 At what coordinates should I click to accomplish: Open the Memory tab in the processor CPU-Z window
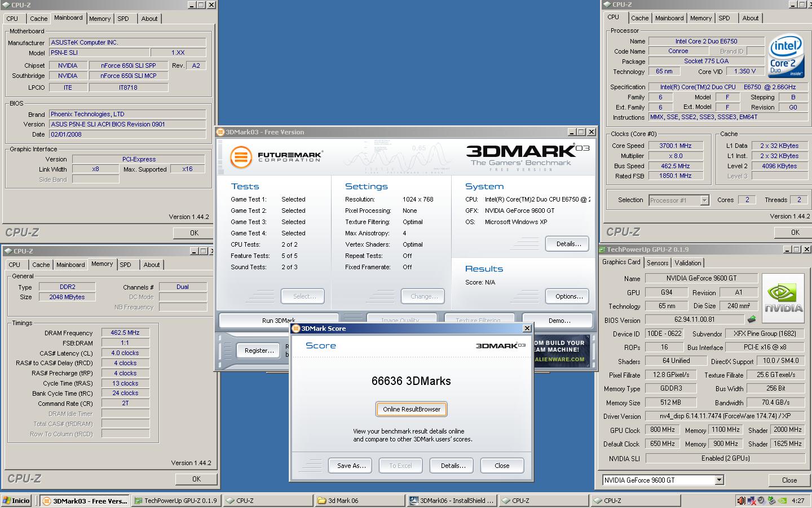point(701,18)
